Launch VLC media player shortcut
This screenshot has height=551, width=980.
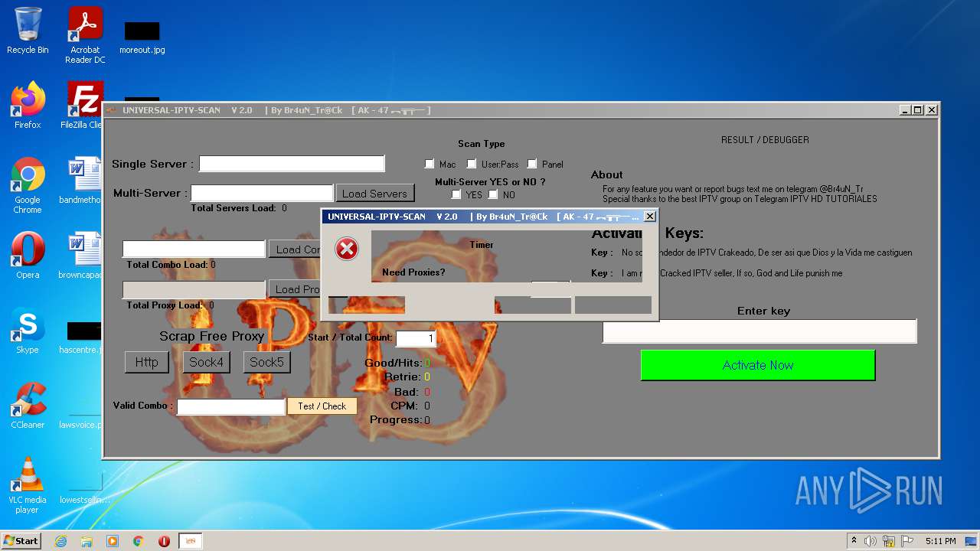click(x=28, y=484)
